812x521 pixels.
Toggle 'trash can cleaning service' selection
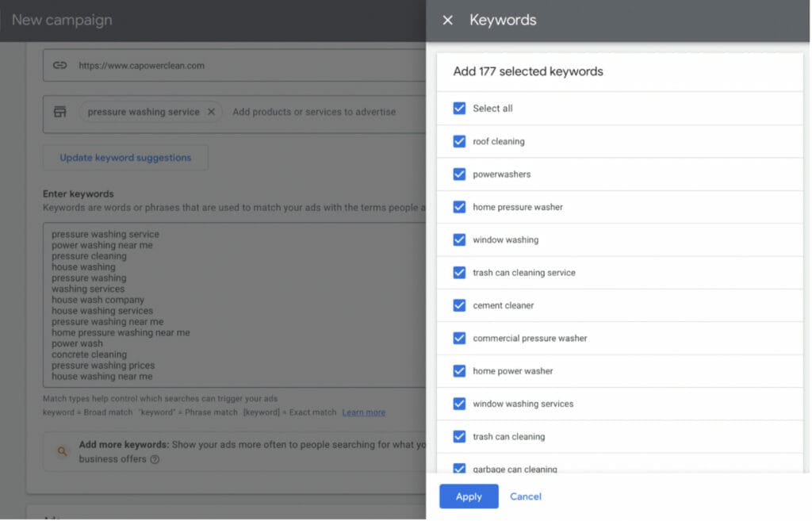point(458,272)
